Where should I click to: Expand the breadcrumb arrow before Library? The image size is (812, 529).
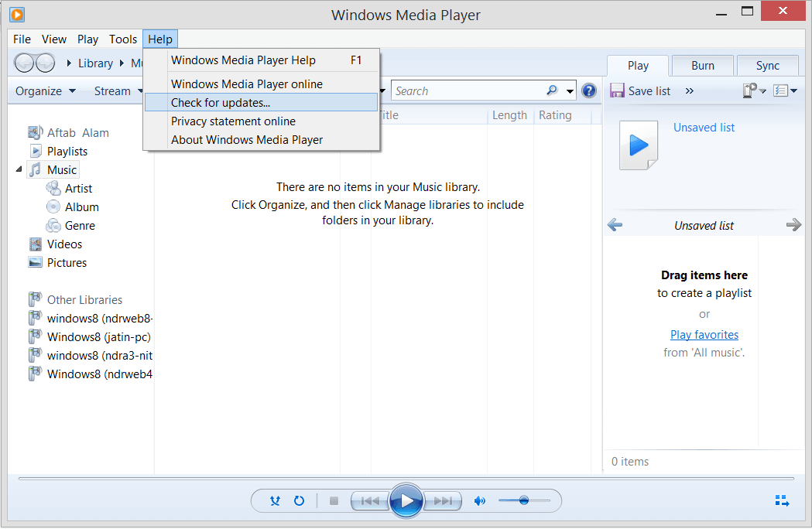click(x=69, y=63)
